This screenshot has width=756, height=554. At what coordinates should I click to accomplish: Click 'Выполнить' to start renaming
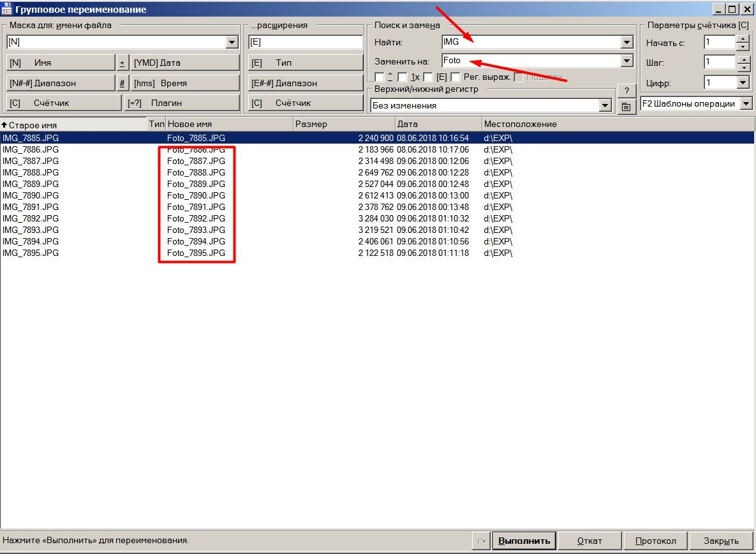[524, 541]
